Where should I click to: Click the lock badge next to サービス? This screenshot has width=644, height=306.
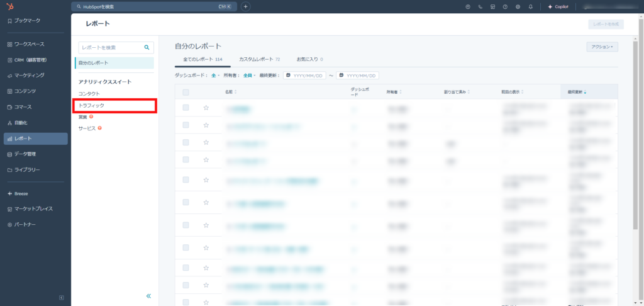tap(100, 128)
